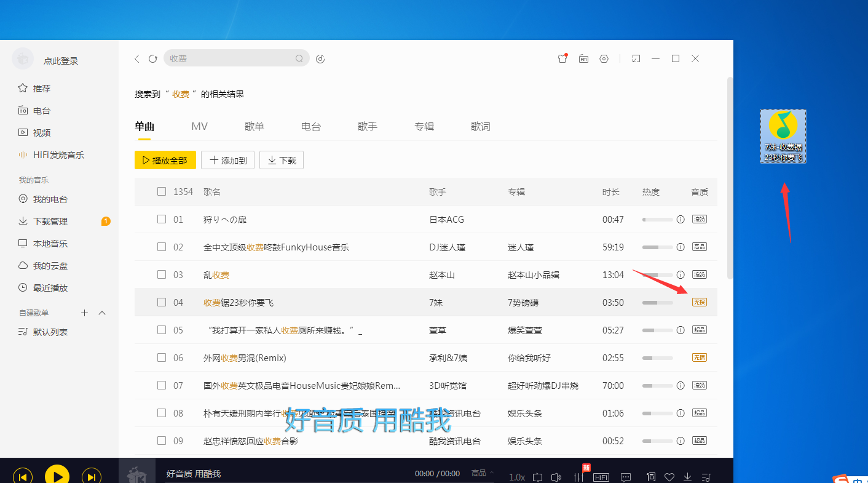
Task: Switch to the 歌手 tab
Action: (367, 126)
